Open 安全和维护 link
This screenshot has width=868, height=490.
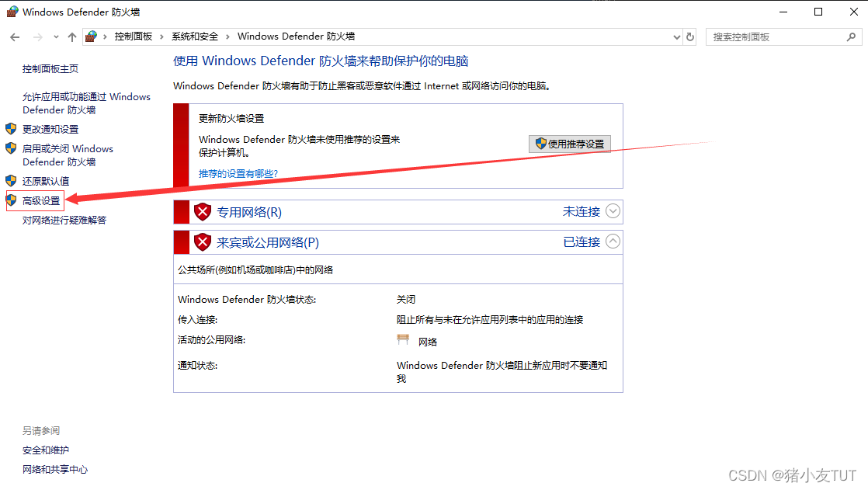[x=46, y=450]
